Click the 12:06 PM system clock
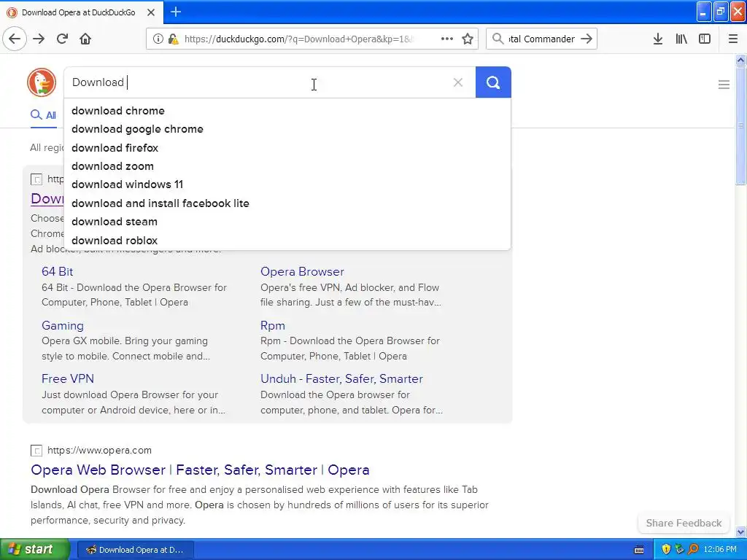The height and width of the screenshot is (560, 747). pyautogui.click(x=720, y=550)
